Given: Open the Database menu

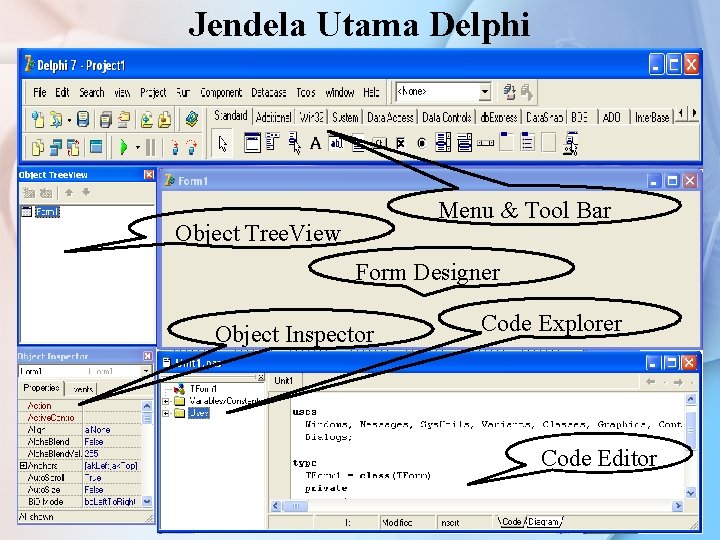Looking at the screenshot, I should coord(269,93).
